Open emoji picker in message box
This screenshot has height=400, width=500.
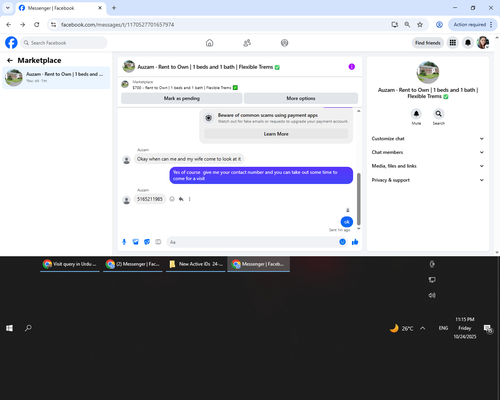tap(342, 242)
